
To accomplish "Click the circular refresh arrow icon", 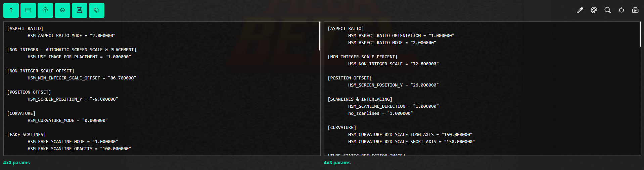I will [622, 10].
